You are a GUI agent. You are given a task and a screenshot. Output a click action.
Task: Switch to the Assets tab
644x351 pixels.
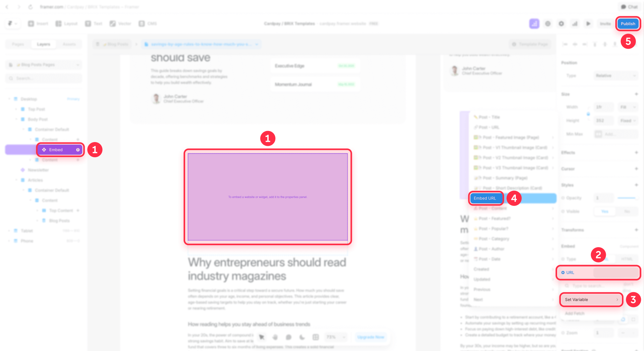(69, 44)
